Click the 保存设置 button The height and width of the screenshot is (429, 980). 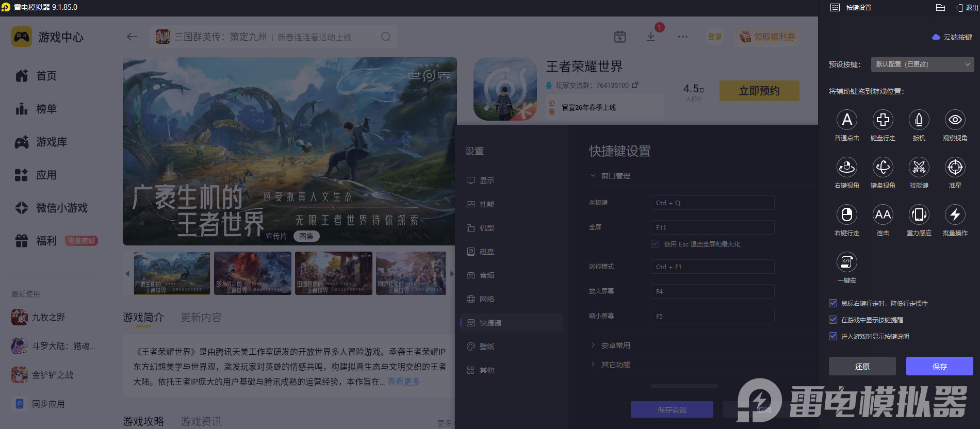tap(672, 409)
